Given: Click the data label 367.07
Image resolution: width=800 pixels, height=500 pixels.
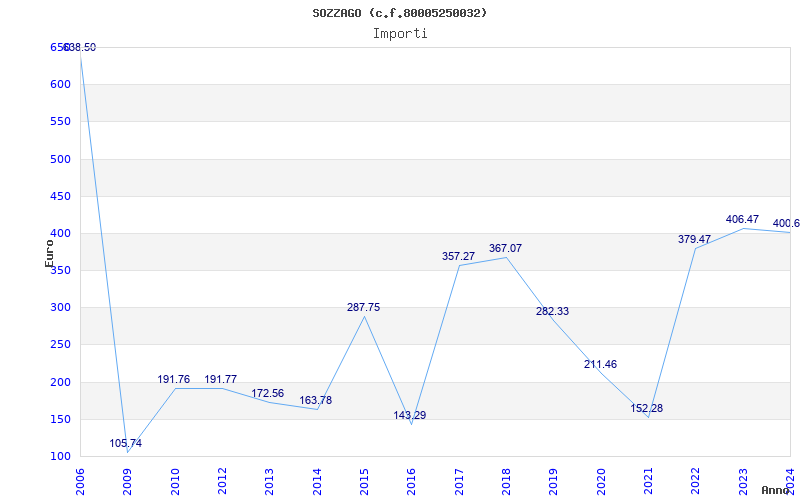Looking at the screenshot, I should [x=506, y=248].
